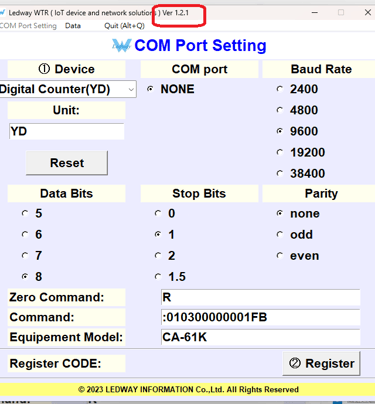Select the NONE COM port radio button
Screen dimensions: 375x404
[151, 89]
